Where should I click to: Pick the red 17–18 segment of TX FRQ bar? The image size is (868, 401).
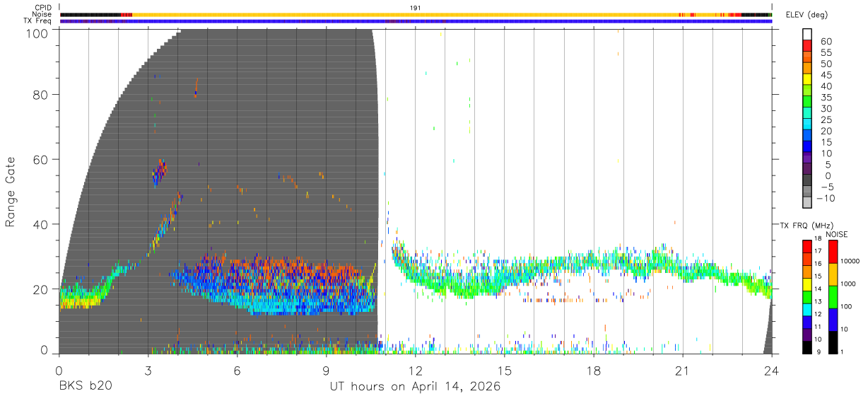tap(807, 245)
